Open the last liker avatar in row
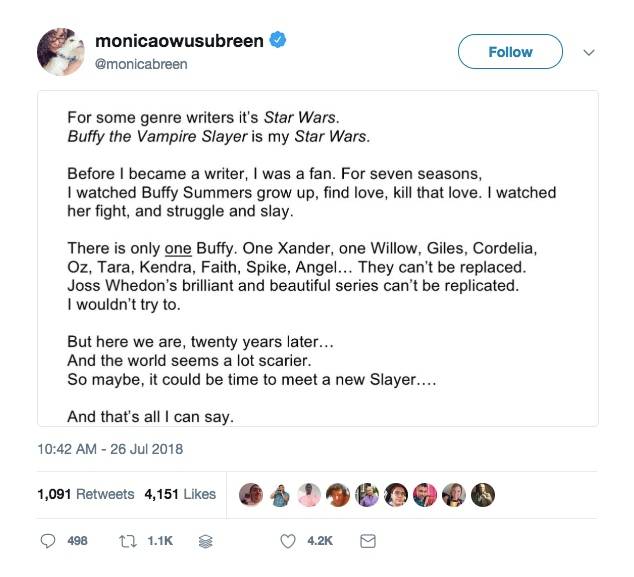This screenshot has width=634, height=577. pyautogui.click(x=484, y=494)
